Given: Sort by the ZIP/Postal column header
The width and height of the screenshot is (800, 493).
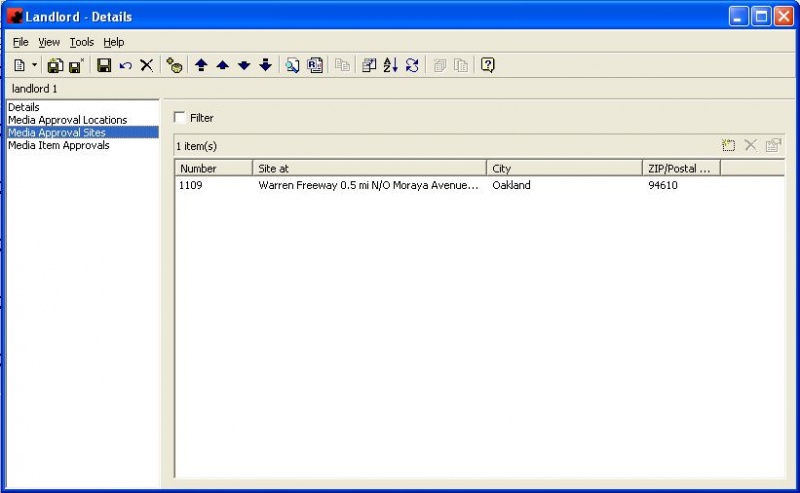Looking at the screenshot, I should [x=681, y=168].
